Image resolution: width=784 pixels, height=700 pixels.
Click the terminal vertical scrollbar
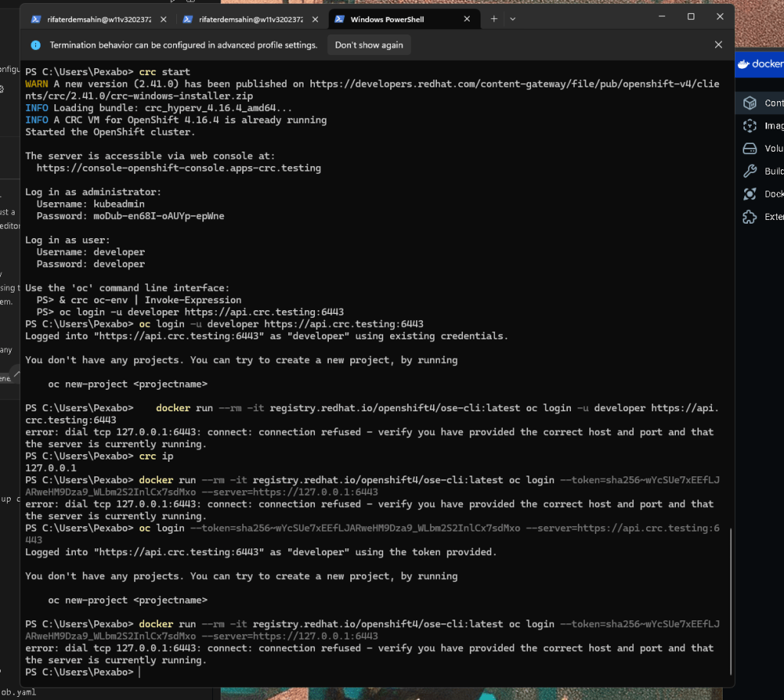pos(730,601)
